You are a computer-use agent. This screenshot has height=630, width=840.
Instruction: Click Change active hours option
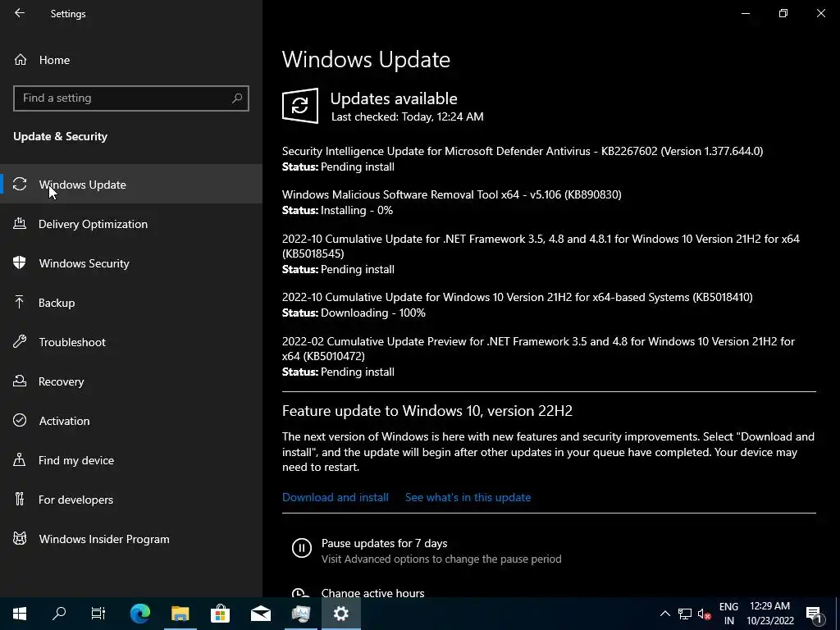pyautogui.click(x=373, y=593)
